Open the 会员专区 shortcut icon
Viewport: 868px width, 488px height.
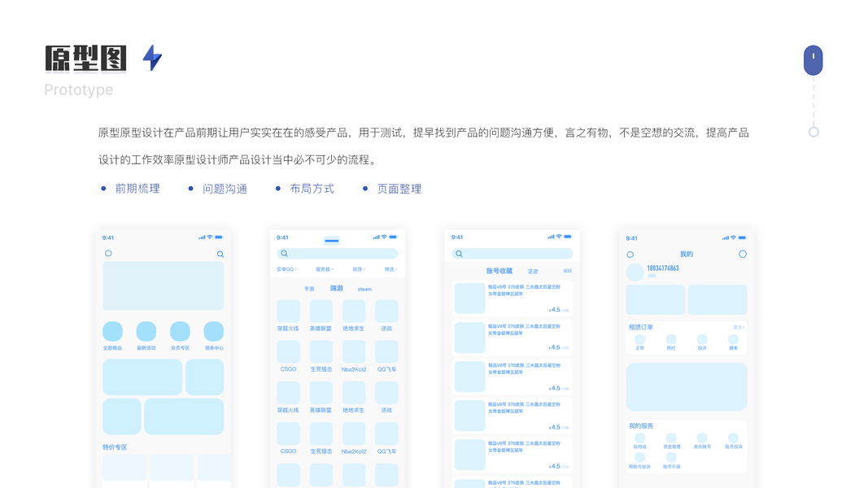pos(180,331)
